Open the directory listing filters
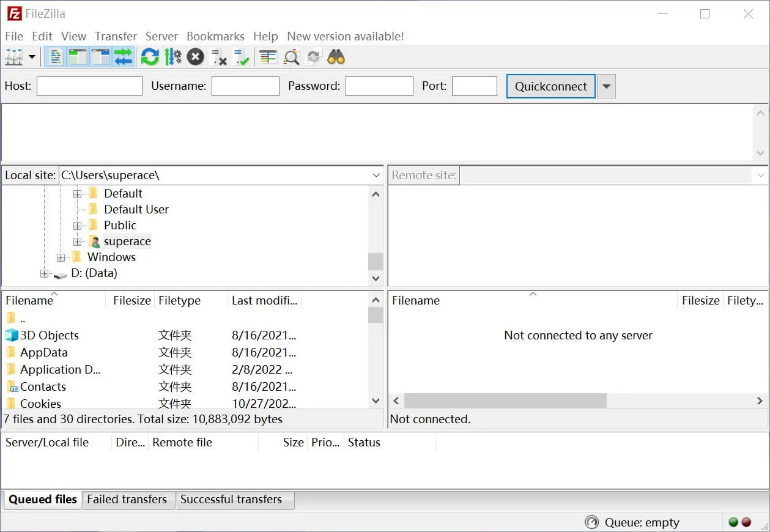The image size is (770, 532). pos(267,56)
